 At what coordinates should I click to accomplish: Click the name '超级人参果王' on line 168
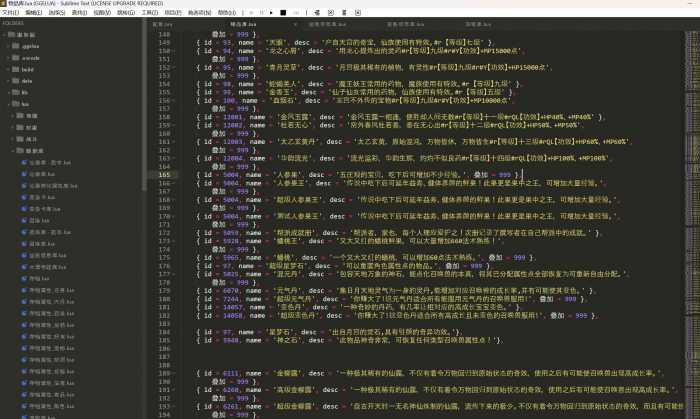click(296, 200)
